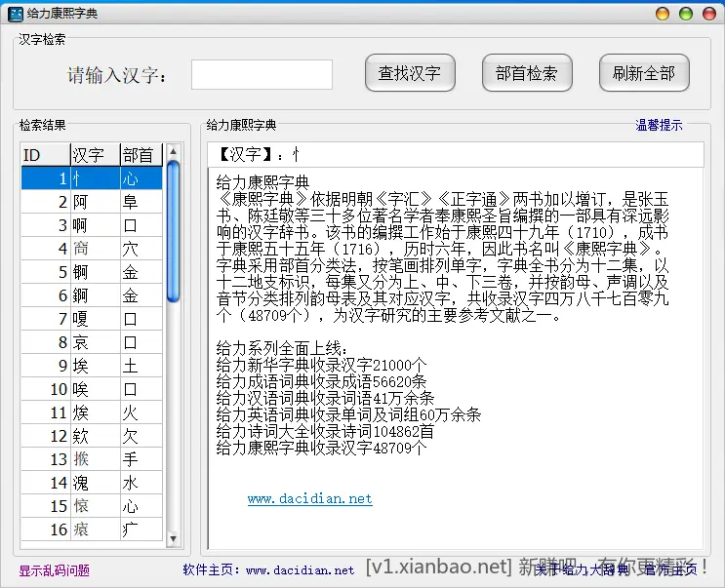
Task: Select result row with ID 6
Action: 92,295
